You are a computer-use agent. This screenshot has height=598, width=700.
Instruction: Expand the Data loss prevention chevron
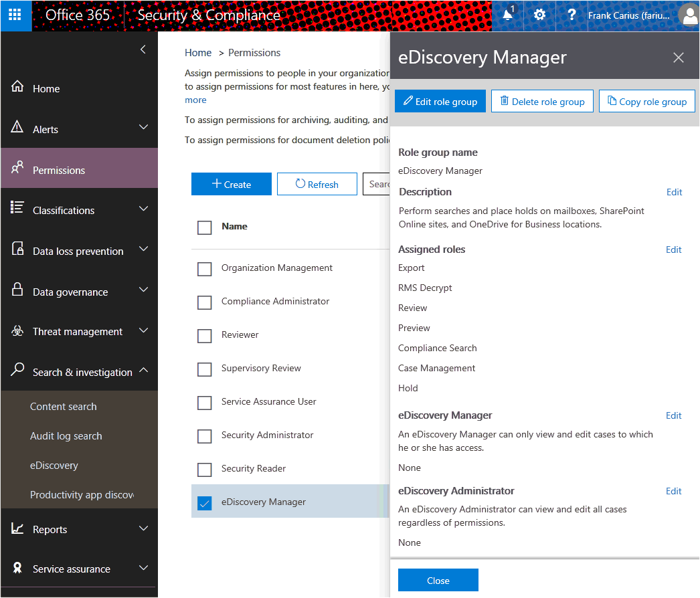click(x=143, y=249)
